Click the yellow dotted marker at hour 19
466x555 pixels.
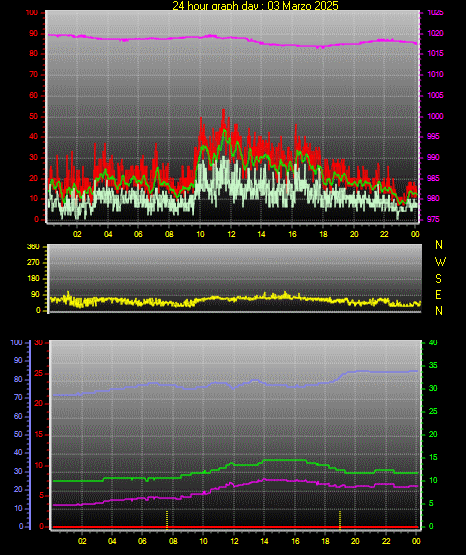tap(340, 519)
